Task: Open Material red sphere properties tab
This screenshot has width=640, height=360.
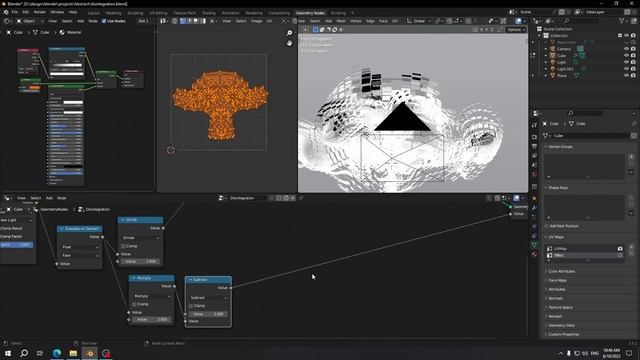Action: (x=534, y=254)
